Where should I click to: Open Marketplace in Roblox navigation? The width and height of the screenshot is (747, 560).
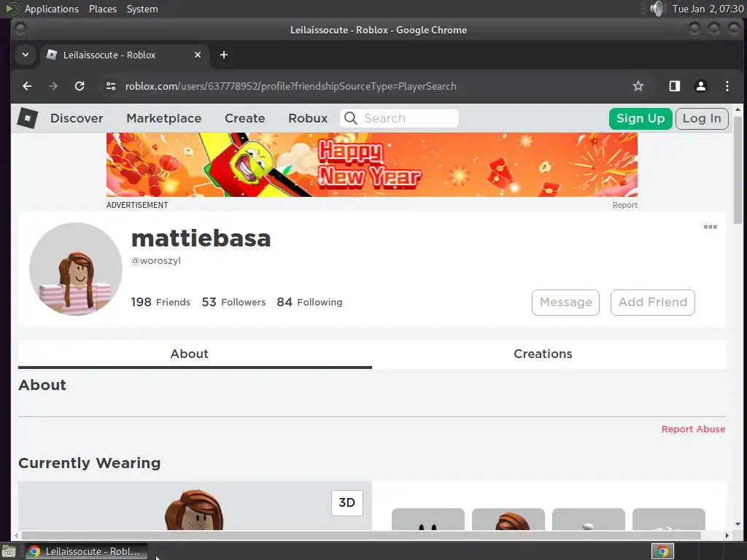[x=164, y=118]
